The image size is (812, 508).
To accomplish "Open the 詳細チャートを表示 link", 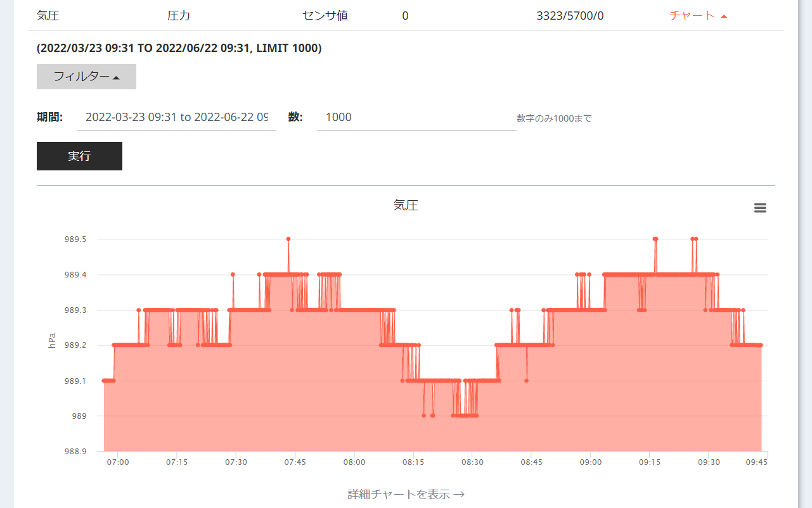I will pos(406,494).
